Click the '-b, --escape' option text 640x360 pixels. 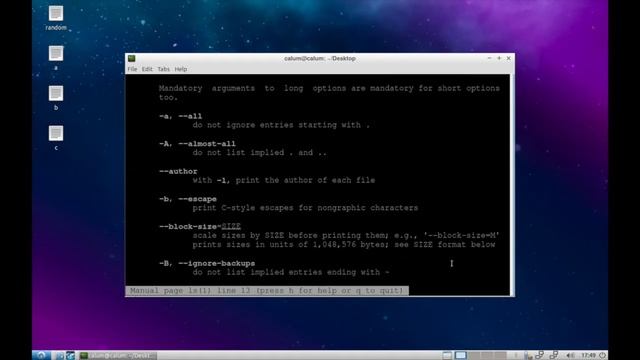point(188,199)
